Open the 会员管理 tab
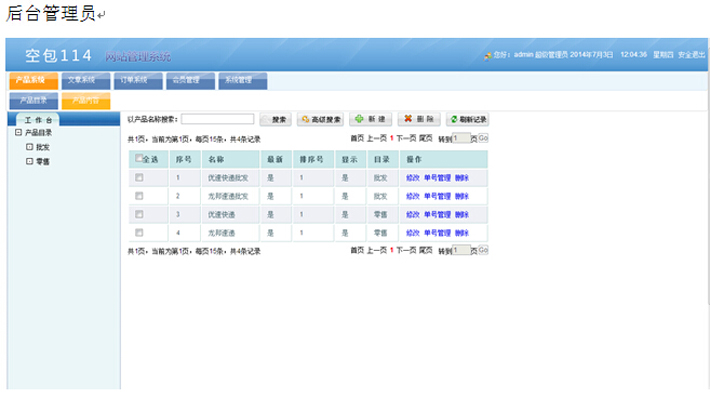Viewport: 710px width, 398px height. click(190, 81)
